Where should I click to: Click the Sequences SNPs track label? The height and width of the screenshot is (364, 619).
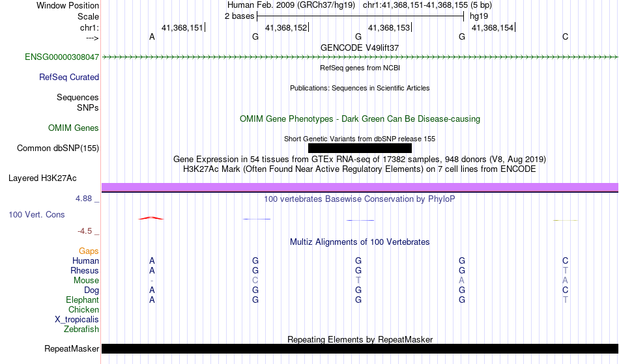[78, 102]
